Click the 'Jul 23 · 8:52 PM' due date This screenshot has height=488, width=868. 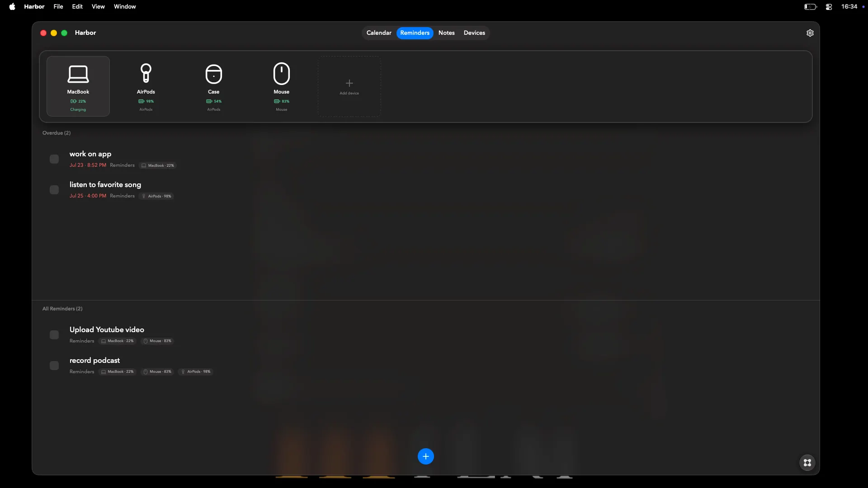pyautogui.click(x=88, y=165)
